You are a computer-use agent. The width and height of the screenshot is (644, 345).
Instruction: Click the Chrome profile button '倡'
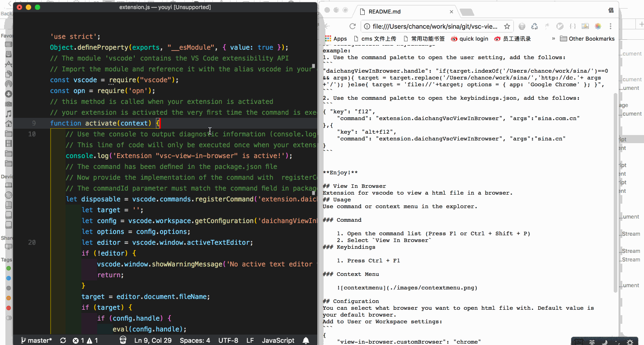[x=611, y=10]
